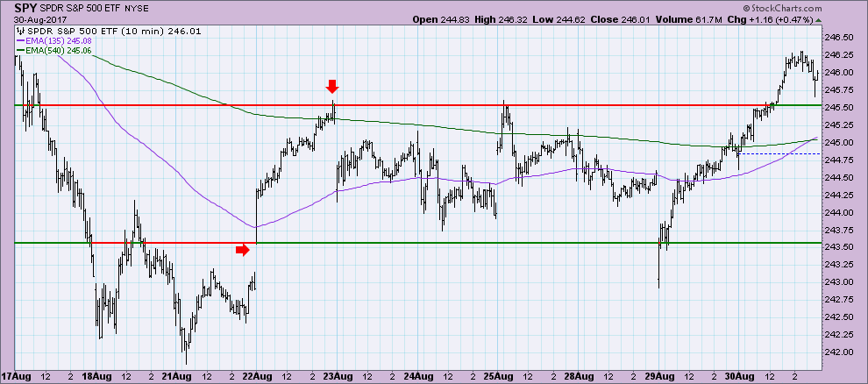Click the 245.50 price axis label

tap(837, 107)
